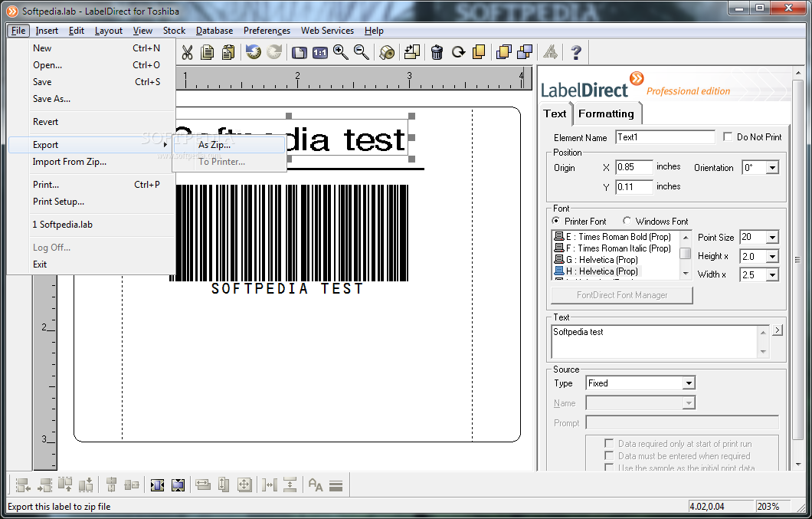This screenshot has width=812, height=519.
Task: Click the Align Right edges icon
Action: pos(44,485)
